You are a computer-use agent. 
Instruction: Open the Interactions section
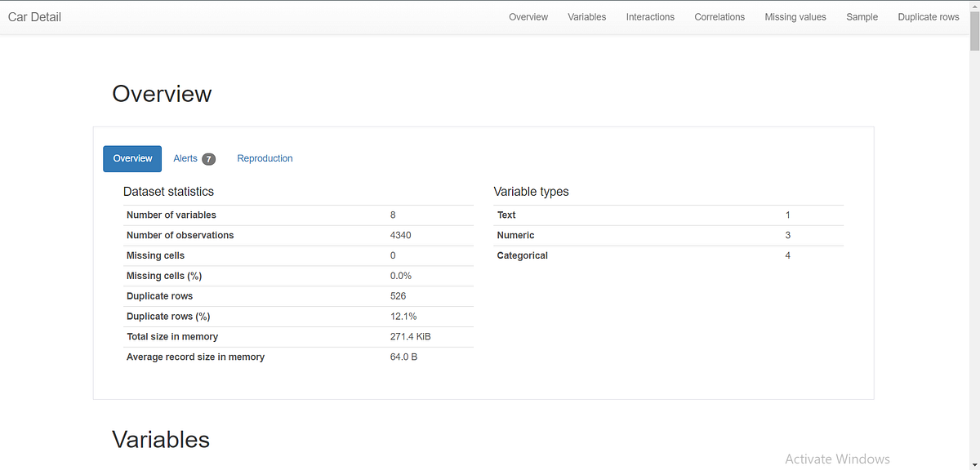coord(650,16)
